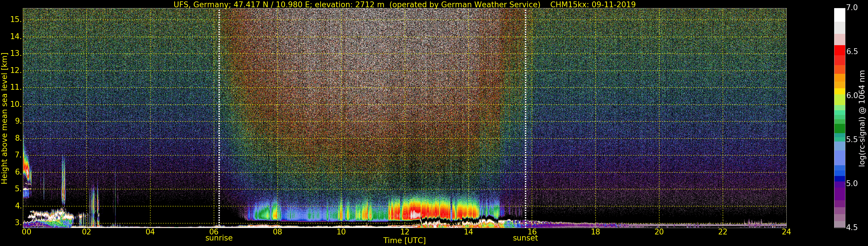Screen dimensions: 868x246
Task: Click the red 6.5 level on colorbar
Action: [x=839, y=51]
